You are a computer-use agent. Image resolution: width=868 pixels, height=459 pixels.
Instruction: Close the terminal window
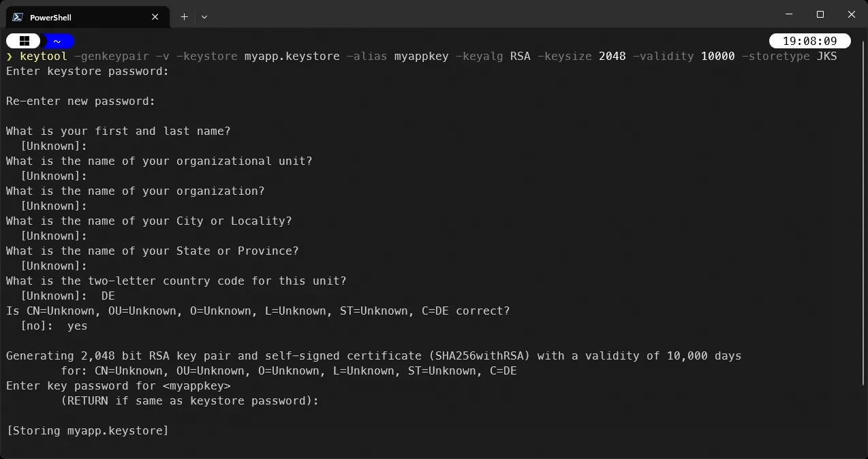(852, 14)
